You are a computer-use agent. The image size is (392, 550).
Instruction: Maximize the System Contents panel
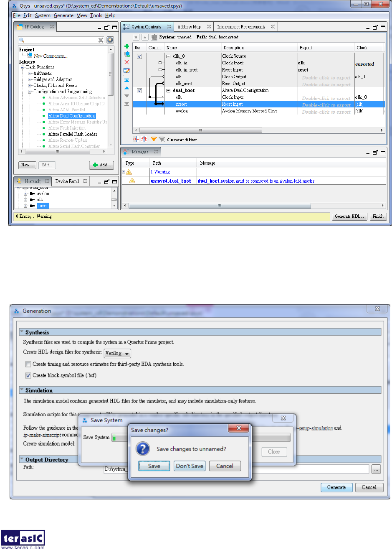pos(383,27)
